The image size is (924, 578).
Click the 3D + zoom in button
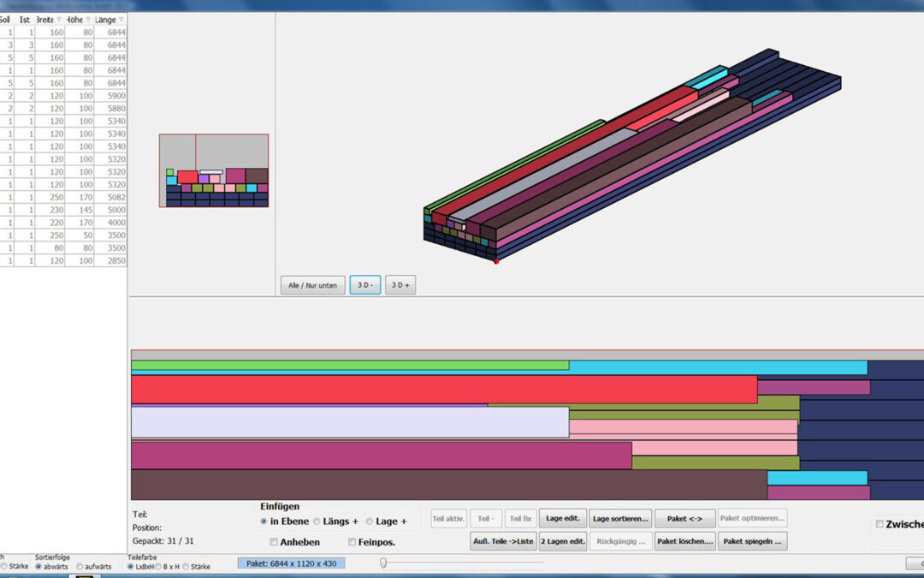[400, 285]
